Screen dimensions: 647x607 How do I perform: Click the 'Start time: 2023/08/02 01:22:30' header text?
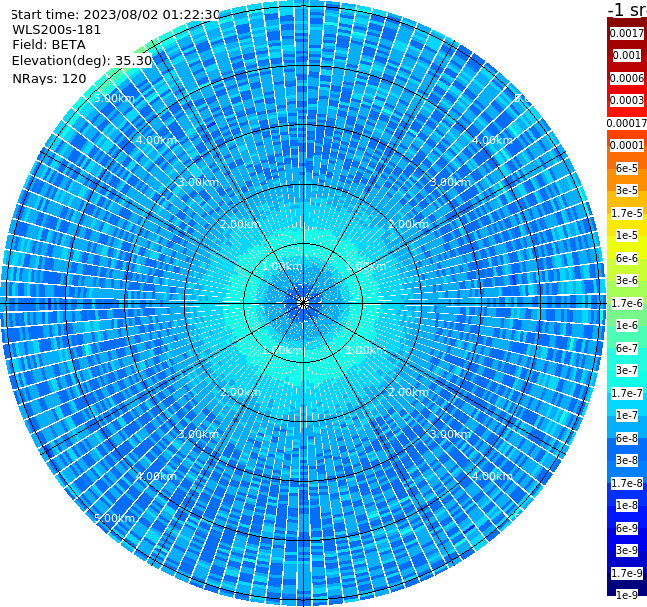tap(115, 14)
